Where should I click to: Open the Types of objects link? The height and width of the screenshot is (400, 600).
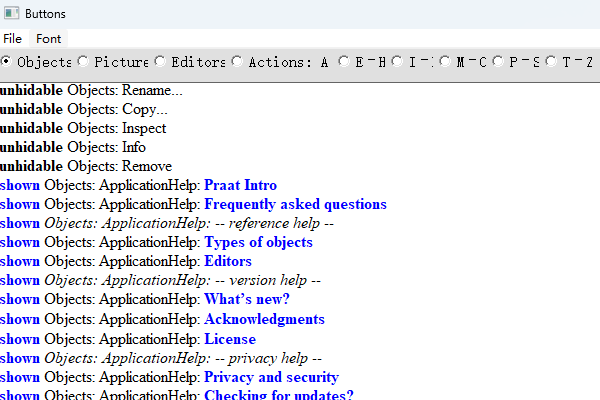click(x=258, y=242)
